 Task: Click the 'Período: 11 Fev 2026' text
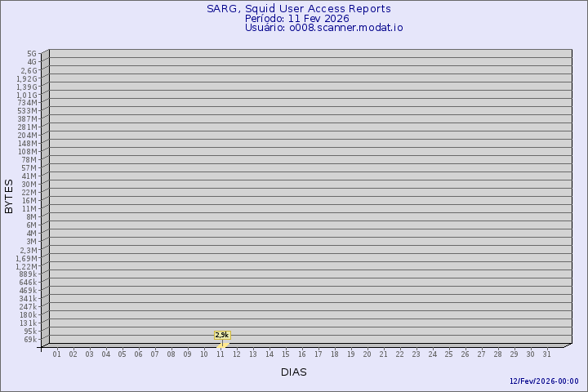point(297,18)
